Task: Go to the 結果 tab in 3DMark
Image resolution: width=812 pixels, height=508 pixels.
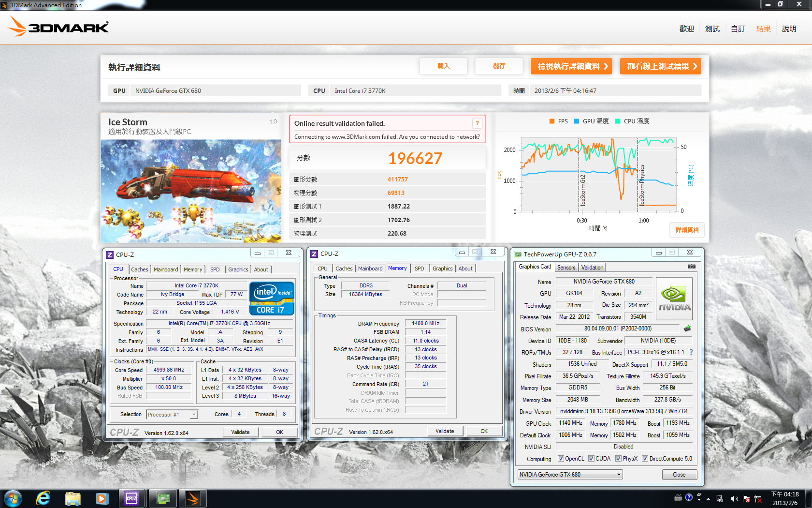Action: (x=763, y=29)
